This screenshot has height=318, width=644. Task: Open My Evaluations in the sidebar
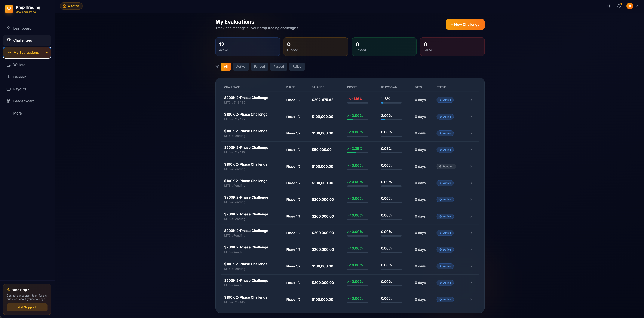tap(26, 53)
